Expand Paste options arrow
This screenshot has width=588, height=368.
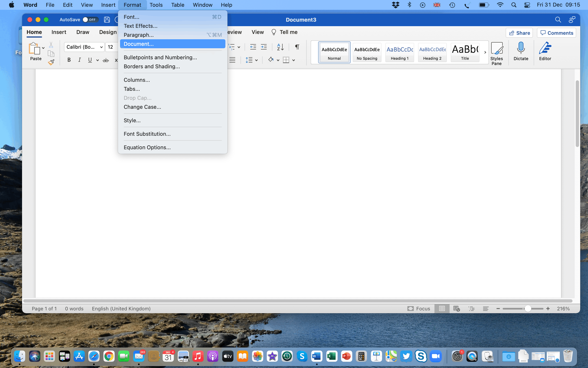click(x=43, y=48)
